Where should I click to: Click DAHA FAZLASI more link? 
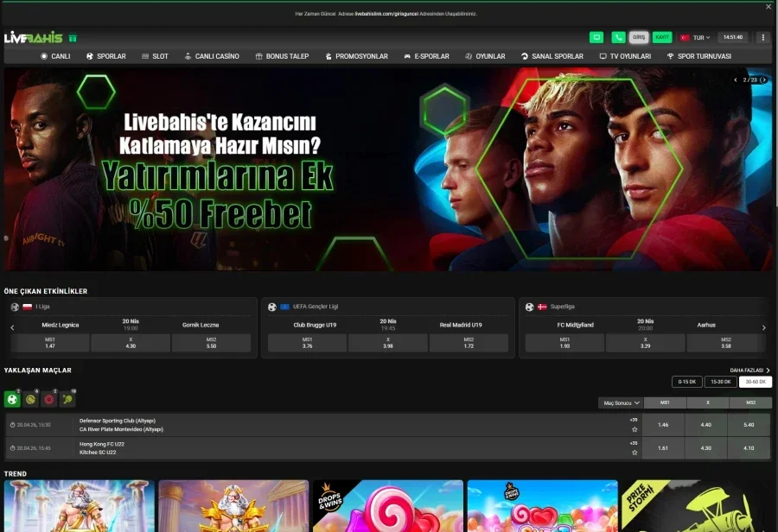[x=749, y=370]
